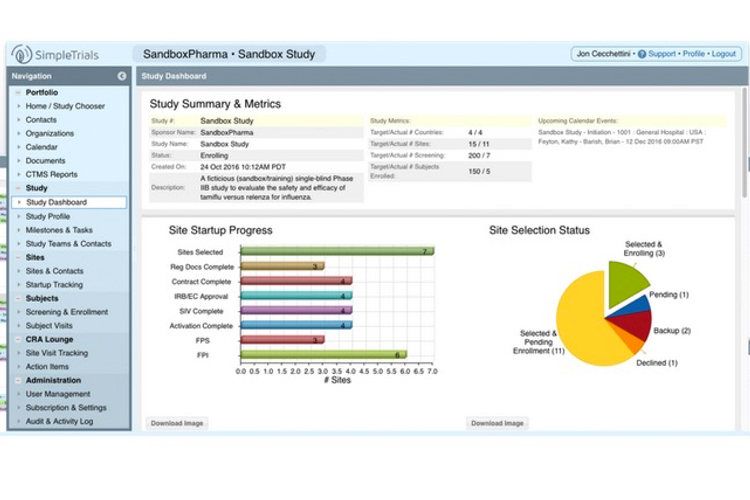Open Study Teams & Contacts
The height and width of the screenshot is (500, 750).
[68, 244]
